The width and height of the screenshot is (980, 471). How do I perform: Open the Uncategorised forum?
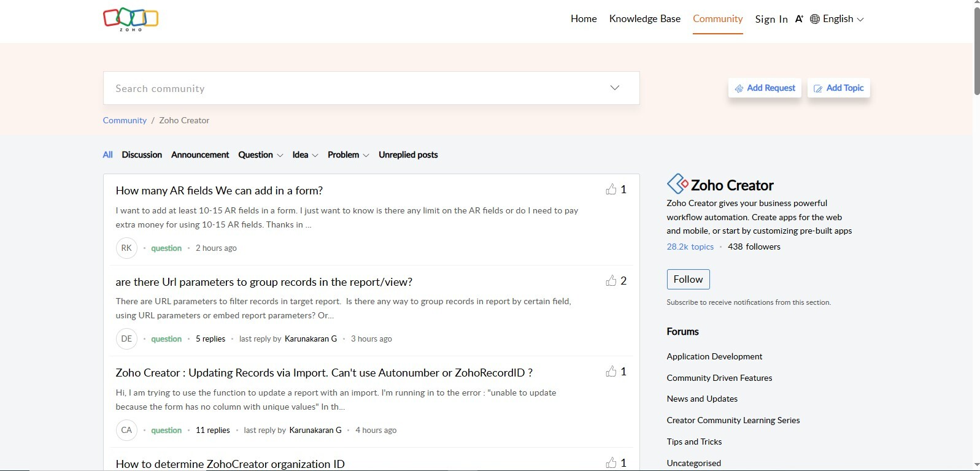693,463
